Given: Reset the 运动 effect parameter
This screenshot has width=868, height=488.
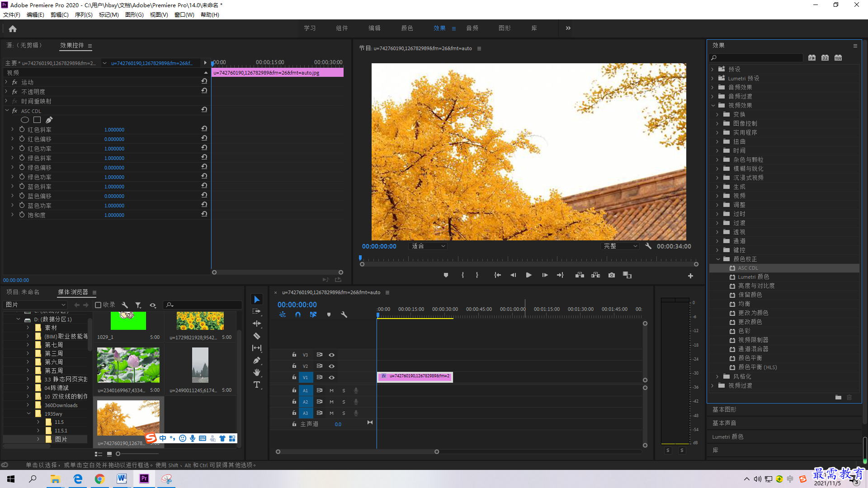Looking at the screenshot, I should [x=204, y=81].
